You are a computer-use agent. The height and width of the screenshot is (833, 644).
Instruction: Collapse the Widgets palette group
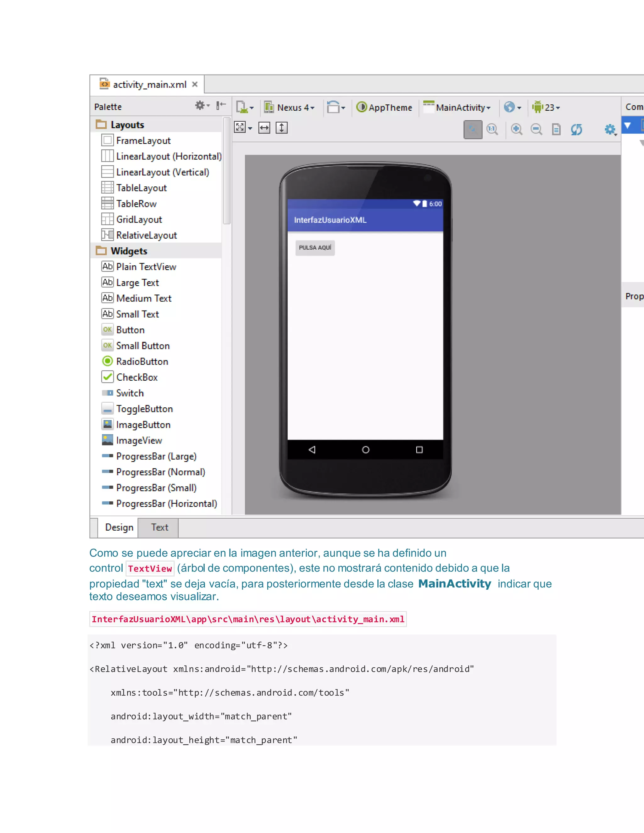[x=156, y=251]
